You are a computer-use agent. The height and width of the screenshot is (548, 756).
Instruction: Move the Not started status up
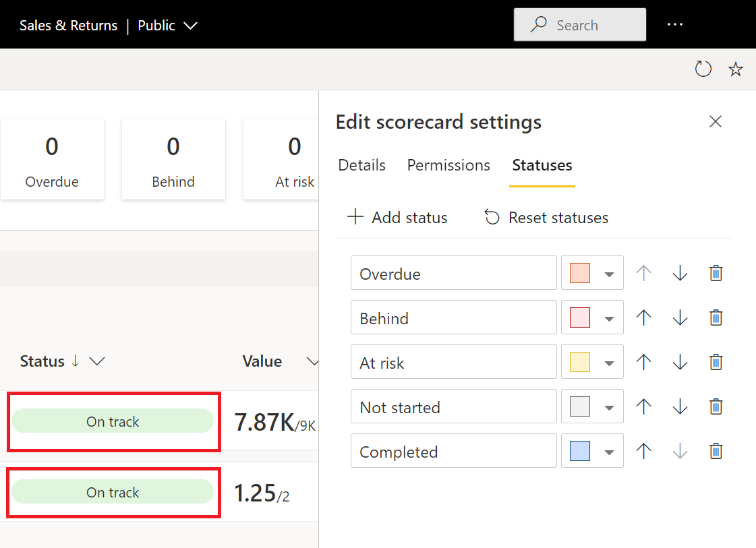pyautogui.click(x=643, y=406)
